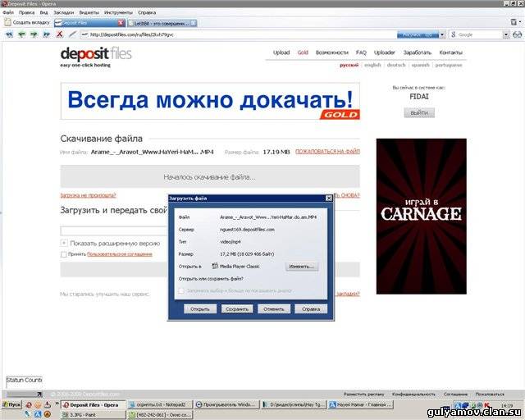Click the Windows Пуск start button

(11, 404)
